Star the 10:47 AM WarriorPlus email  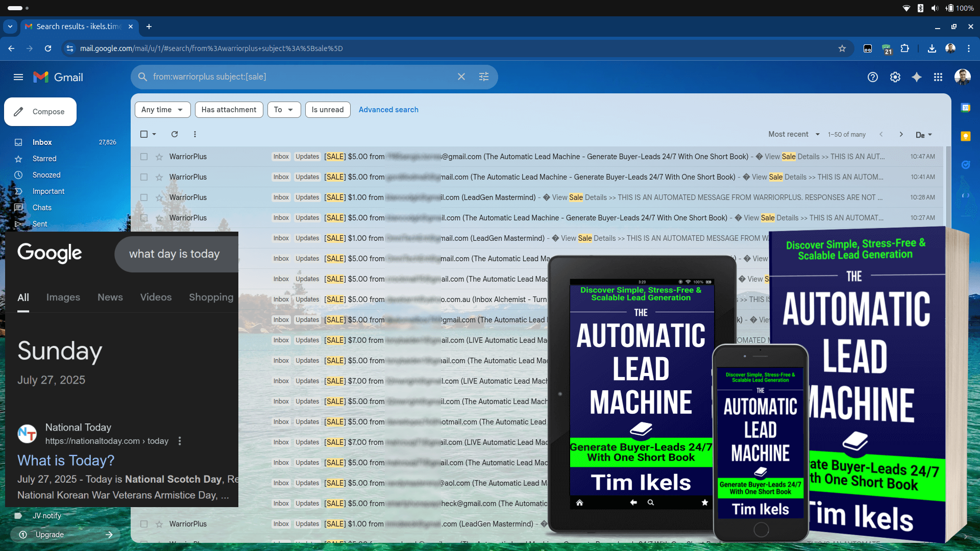[159, 157]
